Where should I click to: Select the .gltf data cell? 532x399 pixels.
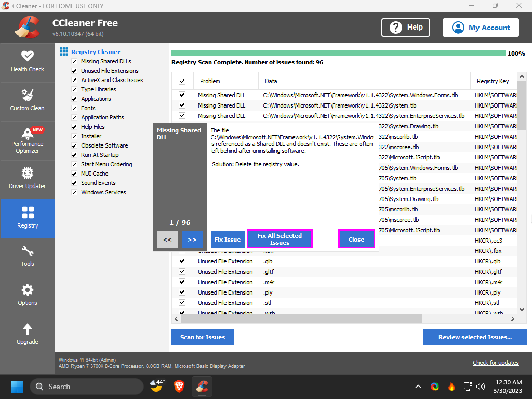pyautogui.click(x=269, y=271)
